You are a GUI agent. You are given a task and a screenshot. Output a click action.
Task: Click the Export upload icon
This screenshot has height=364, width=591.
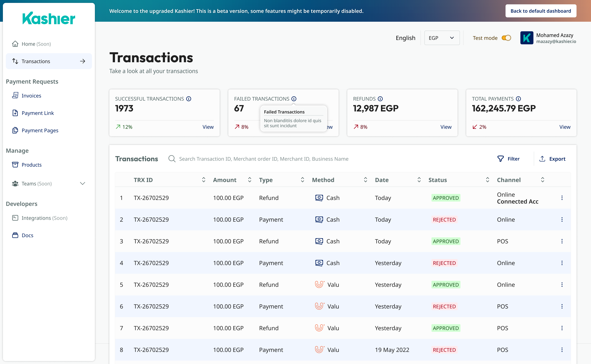pos(542,159)
